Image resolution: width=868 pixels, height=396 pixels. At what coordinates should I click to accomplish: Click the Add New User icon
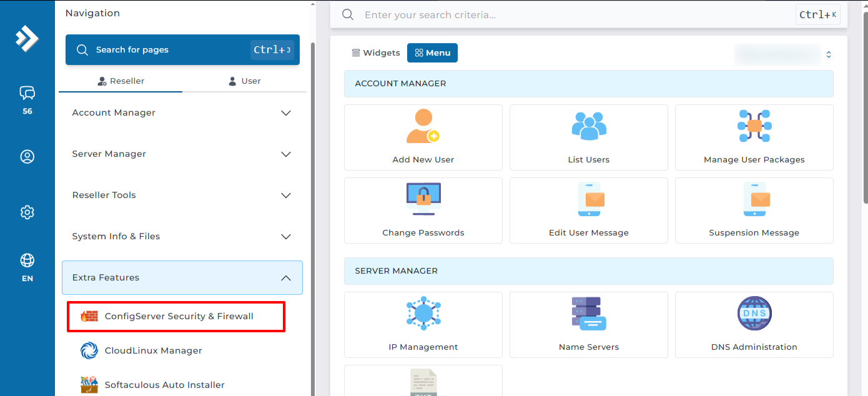point(423,127)
